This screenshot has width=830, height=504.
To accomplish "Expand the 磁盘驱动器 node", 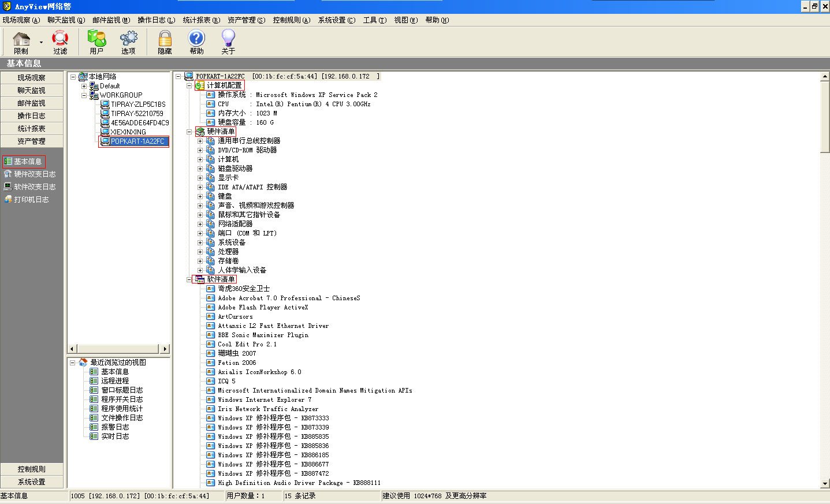I will click(x=200, y=169).
